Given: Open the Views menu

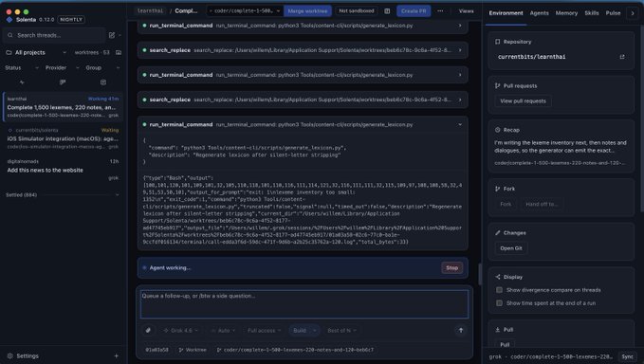Looking at the screenshot, I should point(466,11).
